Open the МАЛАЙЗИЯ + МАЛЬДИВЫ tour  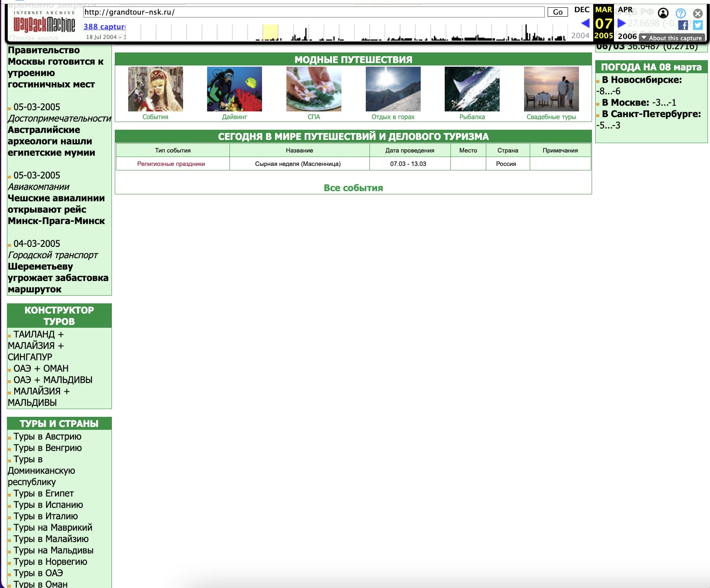pyautogui.click(x=39, y=397)
